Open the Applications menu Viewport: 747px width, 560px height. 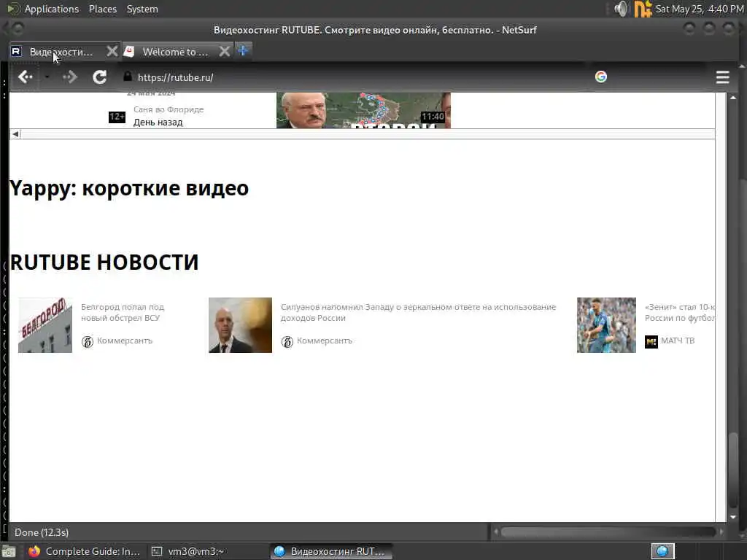(x=52, y=9)
